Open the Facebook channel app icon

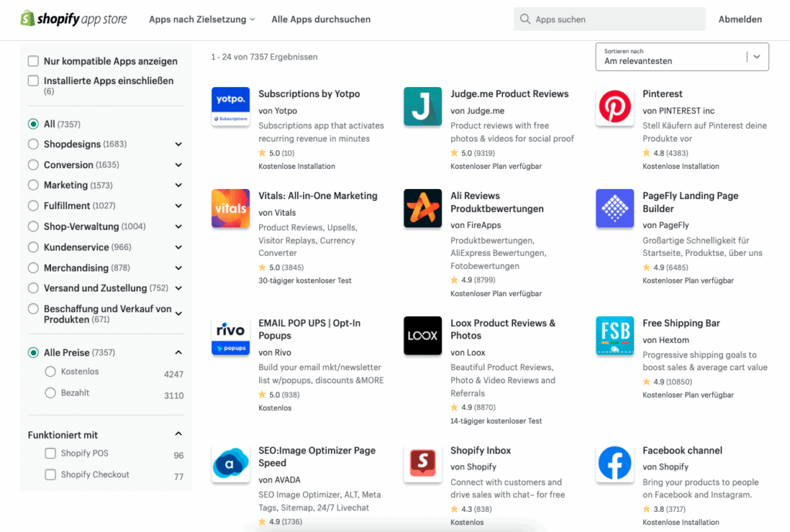[x=615, y=463]
